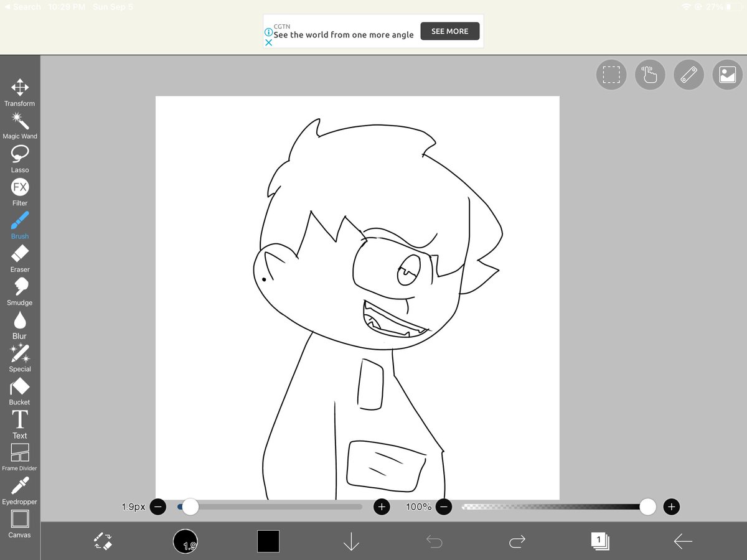Tap the Search back link in status bar
The width and height of the screenshot is (747, 560).
(22, 7)
